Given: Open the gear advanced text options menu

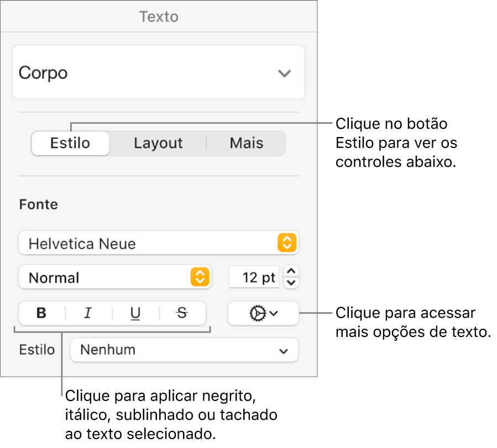Looking at the screenshot, I should pyautogui.click(x=263, y=313).
